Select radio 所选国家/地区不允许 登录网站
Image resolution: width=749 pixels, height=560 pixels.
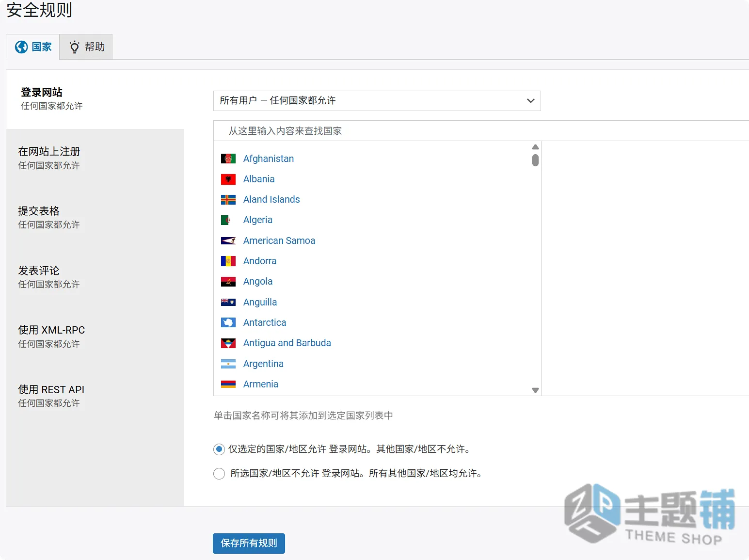pos(219,473)
